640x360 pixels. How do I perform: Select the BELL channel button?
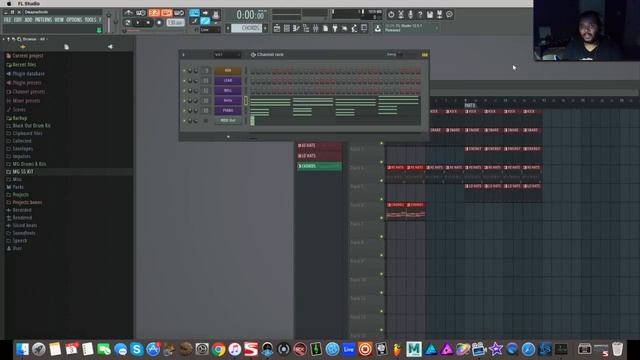point(228,91)
